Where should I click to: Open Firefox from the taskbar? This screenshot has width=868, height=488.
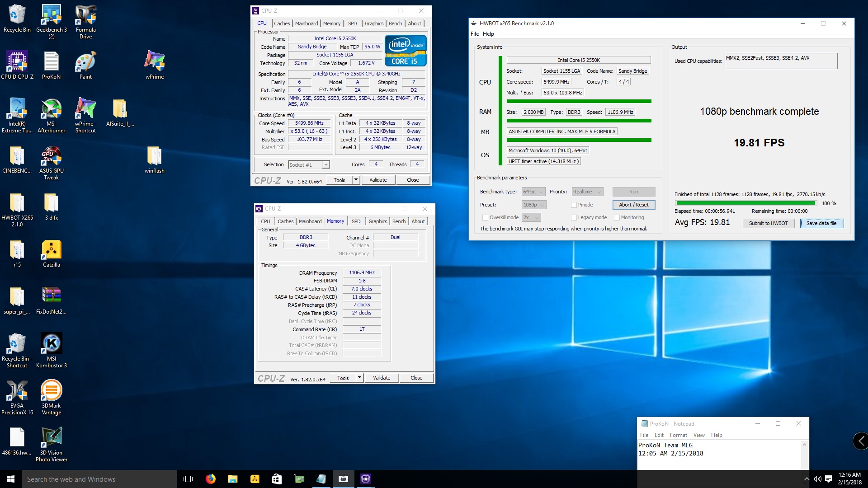pyautogui.click(x=210, y=479)
